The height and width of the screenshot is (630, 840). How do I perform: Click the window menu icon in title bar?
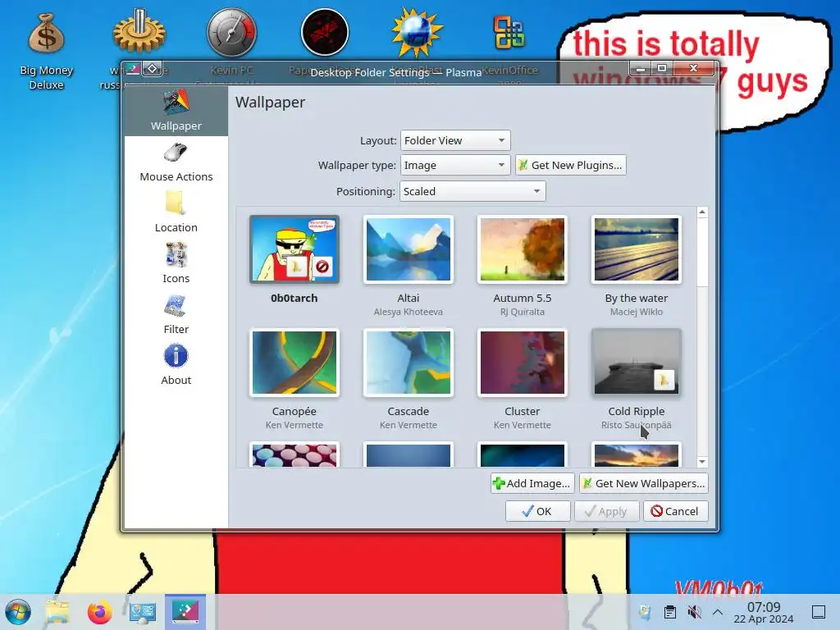(x=133, y=69)
